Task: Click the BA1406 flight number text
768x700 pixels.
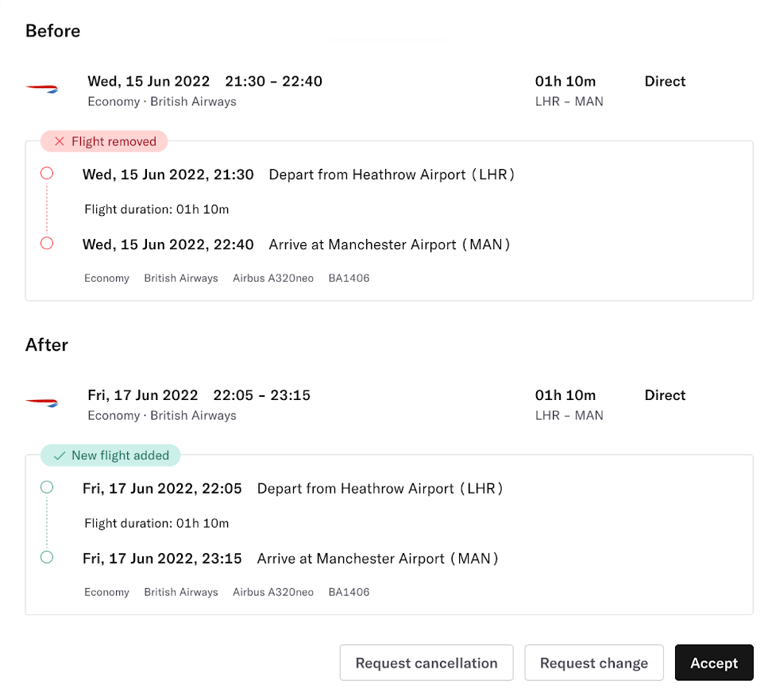Action: coord(349,278)
